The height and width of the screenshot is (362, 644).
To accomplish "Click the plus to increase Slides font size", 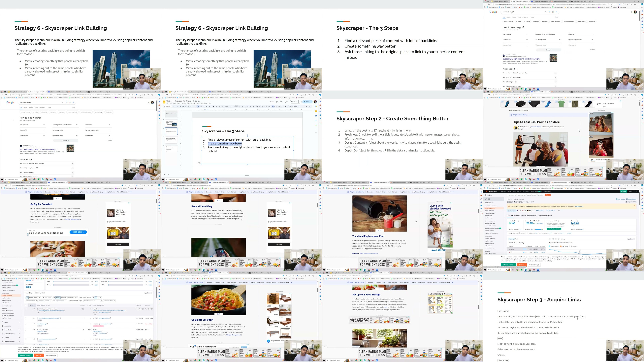I will click(240, 106).
